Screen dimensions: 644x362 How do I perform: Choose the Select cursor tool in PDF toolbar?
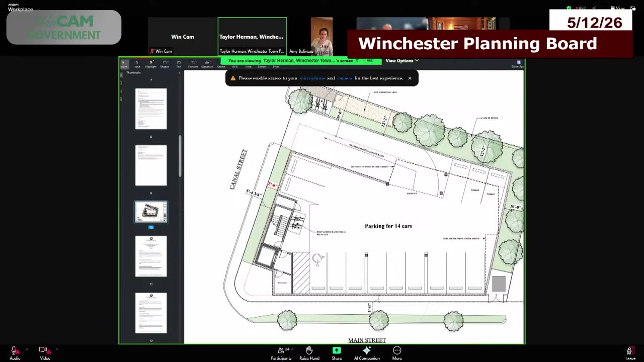click(124, 64)
